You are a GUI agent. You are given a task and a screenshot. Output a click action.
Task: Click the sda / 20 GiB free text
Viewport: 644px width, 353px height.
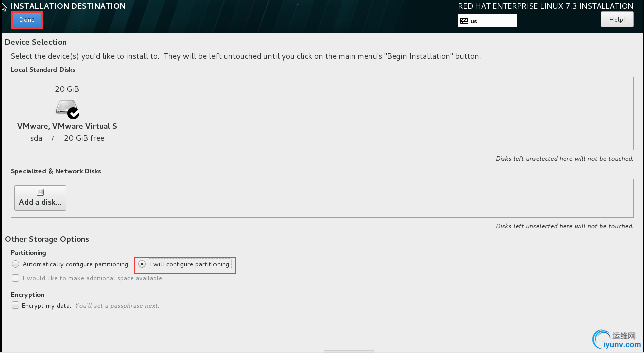click(67, 138)
